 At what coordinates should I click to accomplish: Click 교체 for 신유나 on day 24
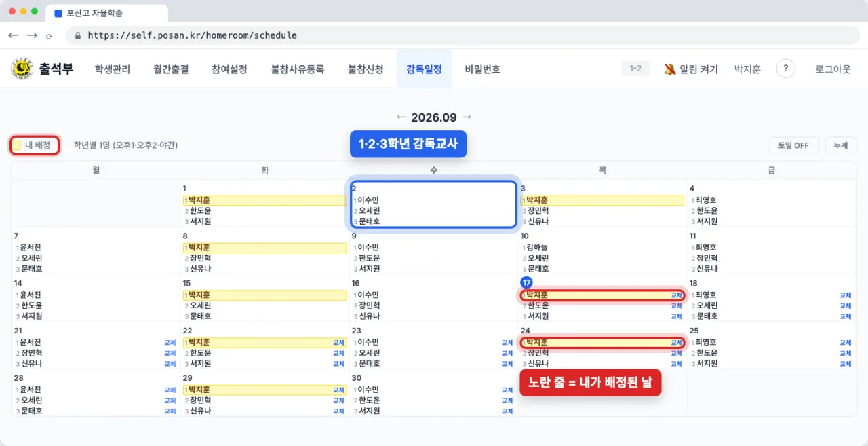tap(676, 364)
